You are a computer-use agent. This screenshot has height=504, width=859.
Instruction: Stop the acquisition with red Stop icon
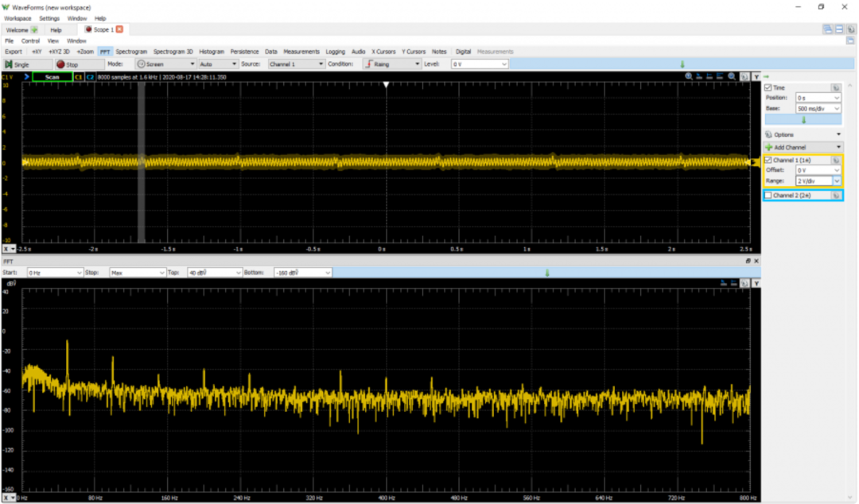60,64
